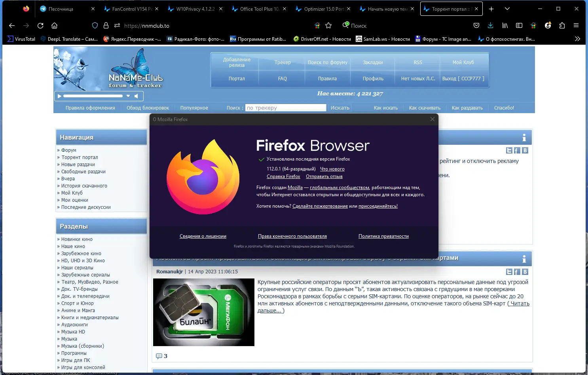Open the Как скачивать help link
The width and height of the screenshot is (588, 375).
point(425,108)
